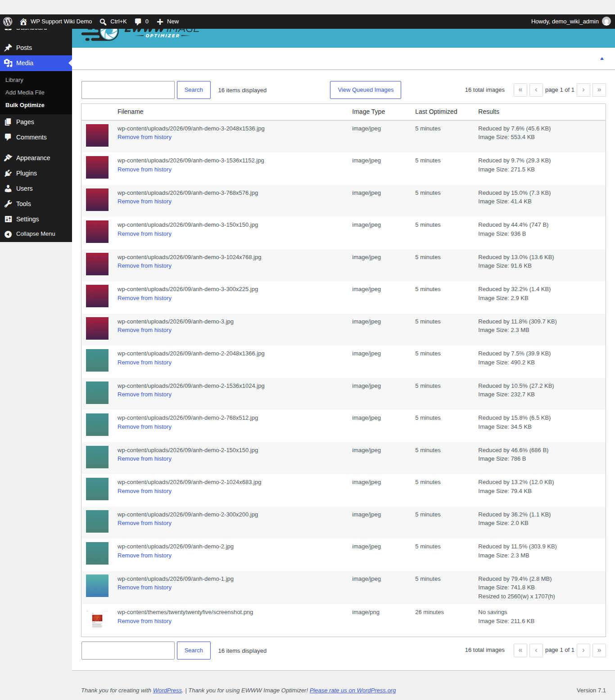Remove anh-demo-3-2048x1536.jpg from history
Screen dimensions: 615x700
145,137
